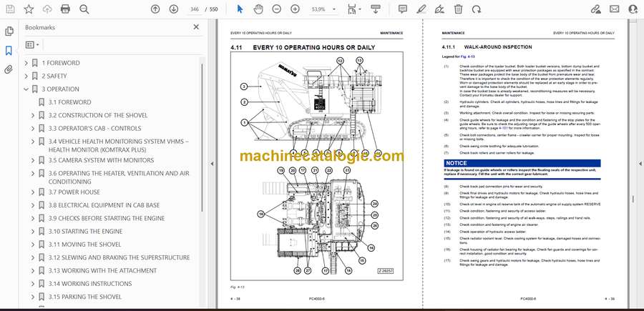Image resolution: width=644 pixels, height=311 pixels.
Task: Open the Attachments paperclip panel
Action: click(x=9, y=70)
